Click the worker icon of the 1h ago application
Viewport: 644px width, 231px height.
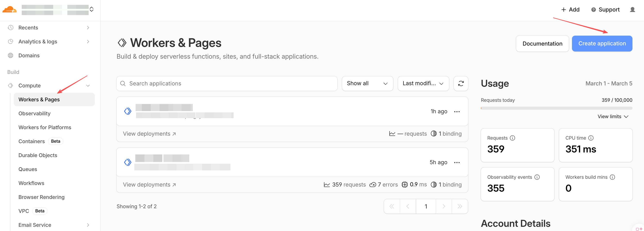click(x=128, y=111)
